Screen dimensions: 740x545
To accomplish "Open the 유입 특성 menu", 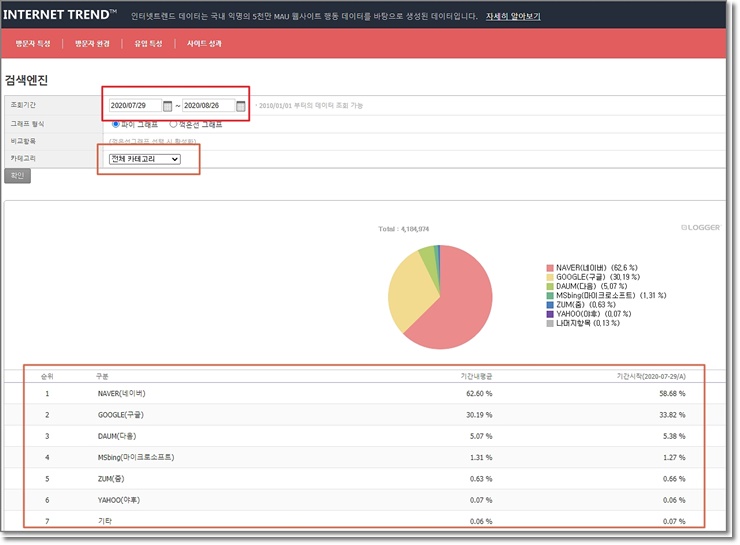I will click(x=148, y=43).
